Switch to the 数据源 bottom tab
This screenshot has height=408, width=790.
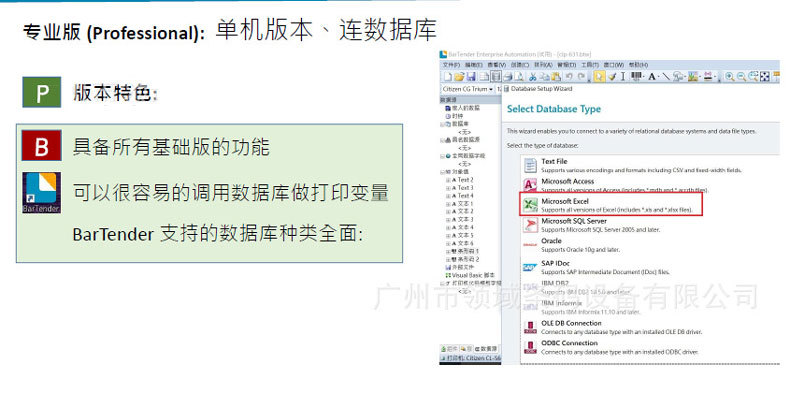(486, 349)
